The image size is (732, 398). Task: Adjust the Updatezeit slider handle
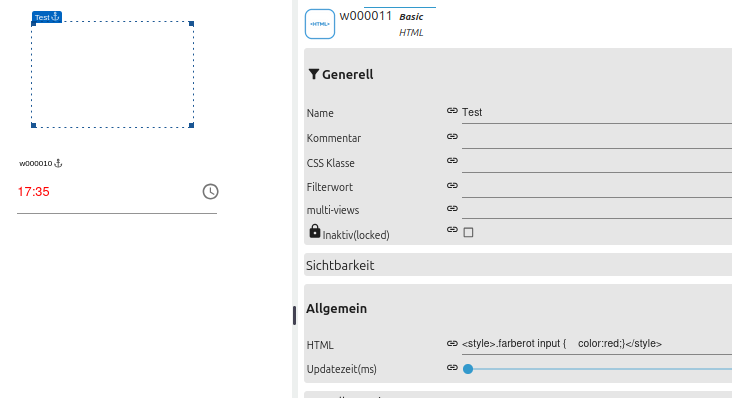coord(468,369)
